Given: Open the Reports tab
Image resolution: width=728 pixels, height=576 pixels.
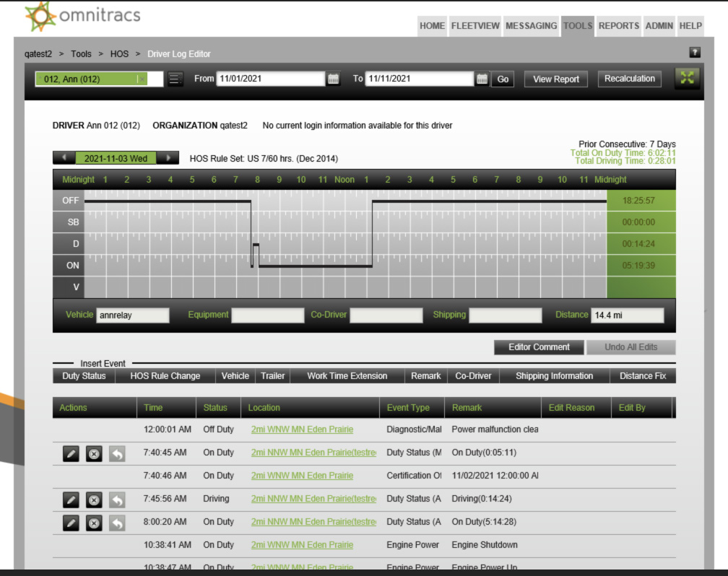Looking at the screenshot, I should tap(618, 26).
